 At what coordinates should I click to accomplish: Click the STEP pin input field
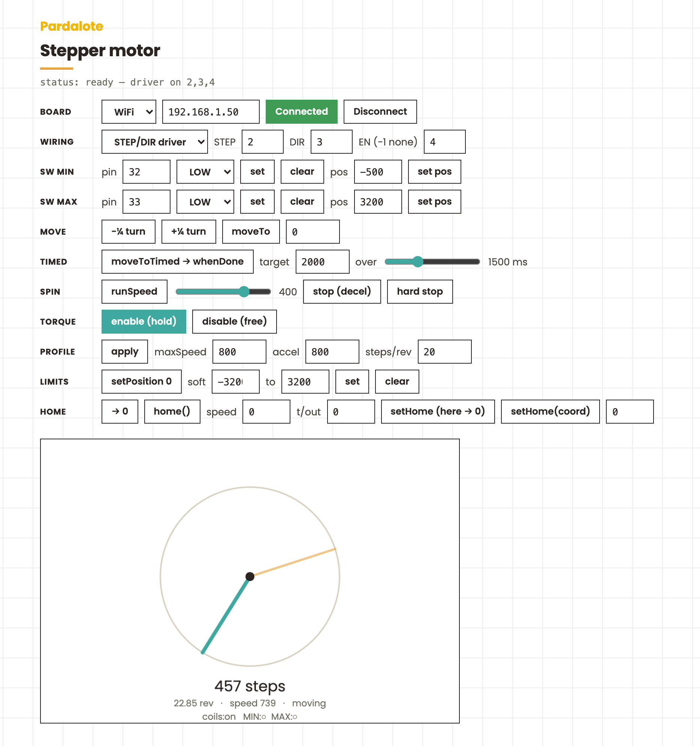tap(262, 142)
